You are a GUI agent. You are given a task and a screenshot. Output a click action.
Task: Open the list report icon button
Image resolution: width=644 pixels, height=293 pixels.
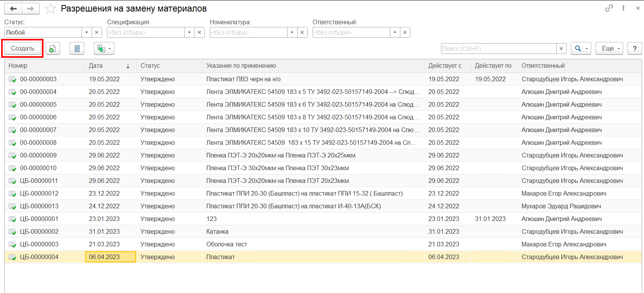[77, 49]
